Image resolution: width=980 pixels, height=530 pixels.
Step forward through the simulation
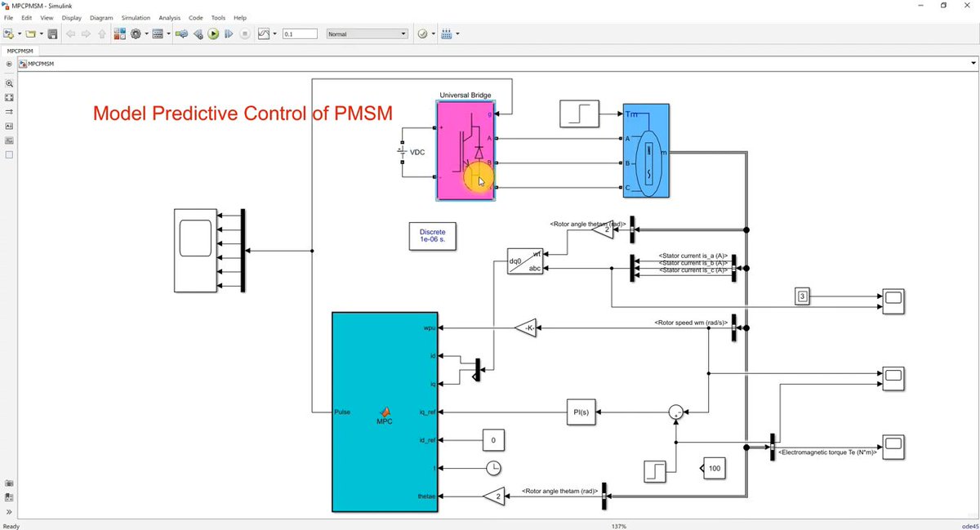point(229,33)
